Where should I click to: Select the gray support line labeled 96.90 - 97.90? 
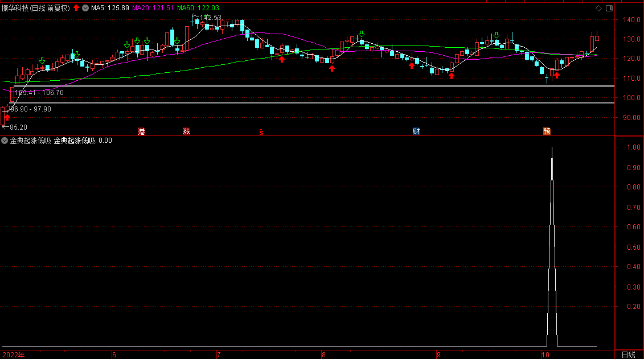[312, 102]
